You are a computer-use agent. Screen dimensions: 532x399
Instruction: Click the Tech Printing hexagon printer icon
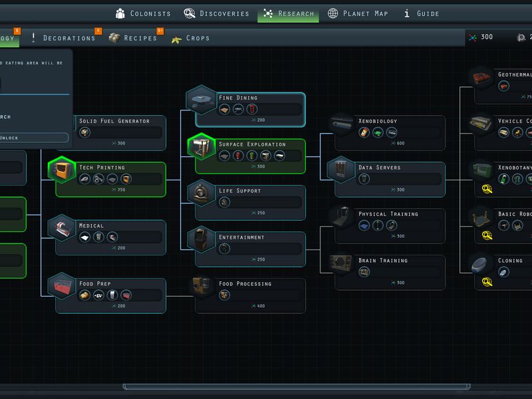pyautogui.click(x=62, y=170)
